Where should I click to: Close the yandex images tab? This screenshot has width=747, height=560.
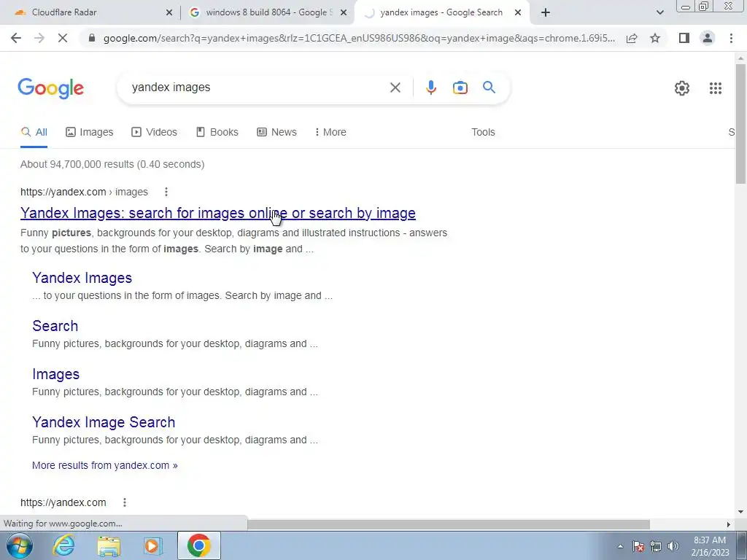click(x=518, y=13)
